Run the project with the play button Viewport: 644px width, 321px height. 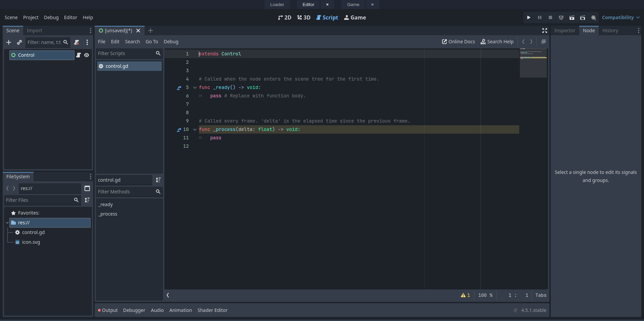[x=529, y=17]
